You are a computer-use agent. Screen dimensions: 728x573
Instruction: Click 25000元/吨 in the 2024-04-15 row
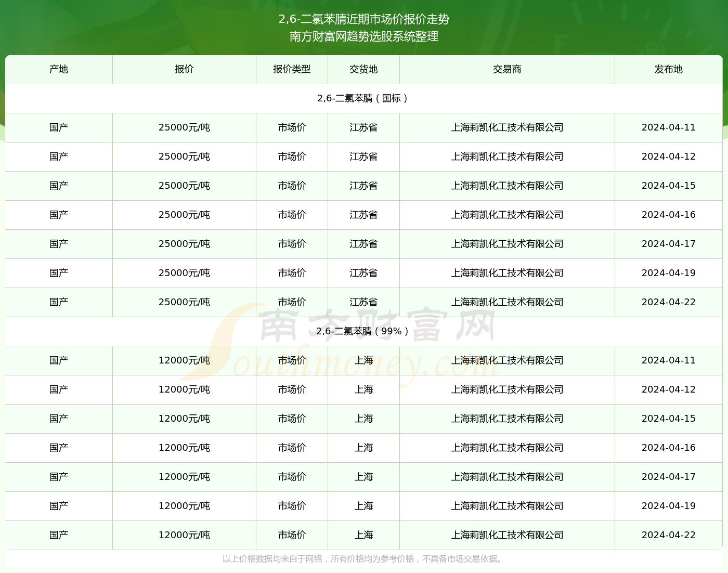click(184, 186)
